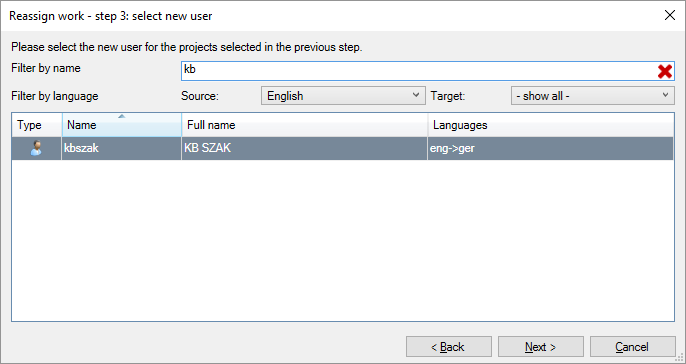Sort by the Type column header
Viewport: 686px width, 364px height.
(x=37, y=125)
